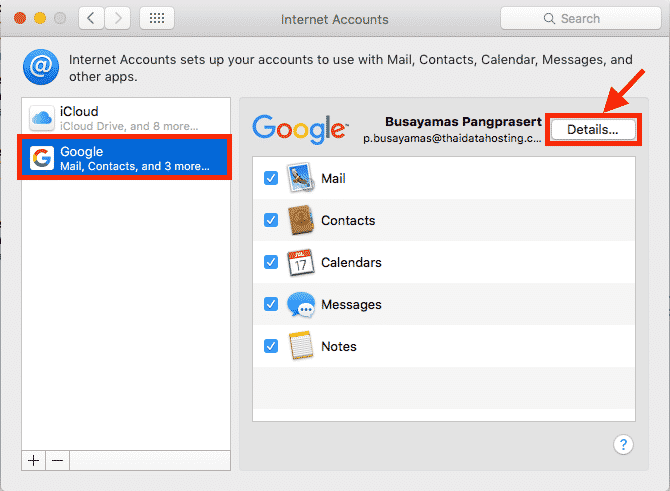Click the Mail service label
This screenshot has width=670, height=491.
point(333,178)
